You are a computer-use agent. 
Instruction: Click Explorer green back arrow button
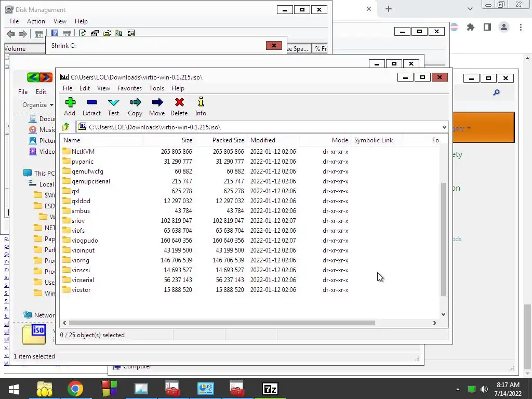(x=33, y=77)
